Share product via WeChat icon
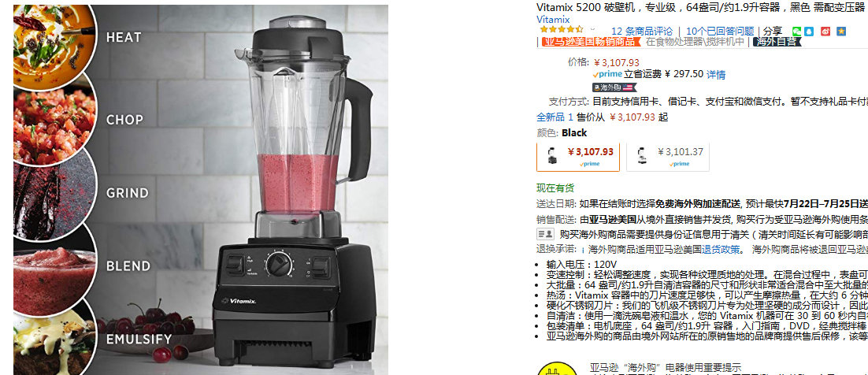Viewport: 868px width, 375px height. tap(796, 32)
